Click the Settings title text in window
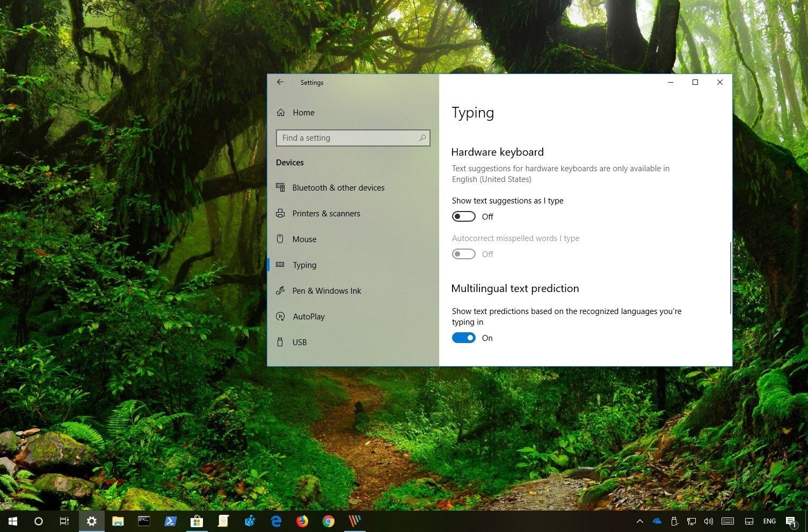 pyautogui.click(x=312, y=83)
